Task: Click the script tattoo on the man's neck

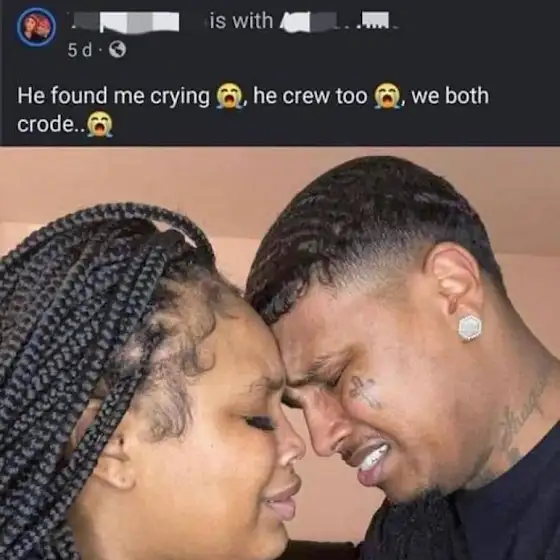Action: [518, 420]
